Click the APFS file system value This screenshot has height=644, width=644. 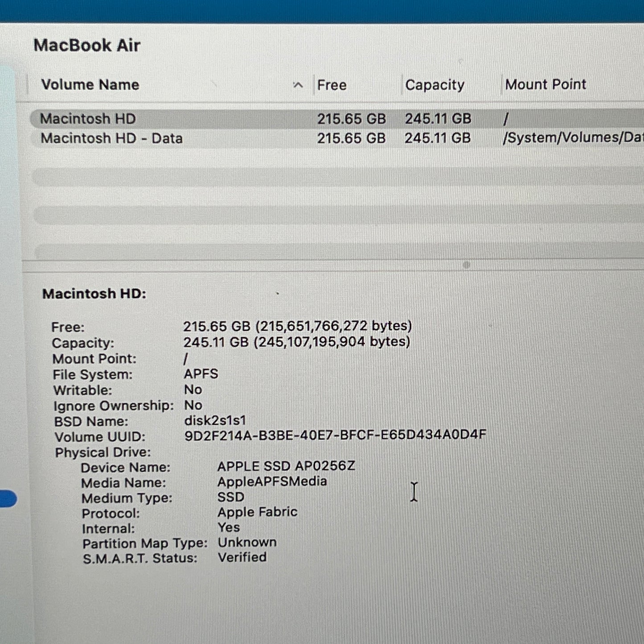[201, 373]
